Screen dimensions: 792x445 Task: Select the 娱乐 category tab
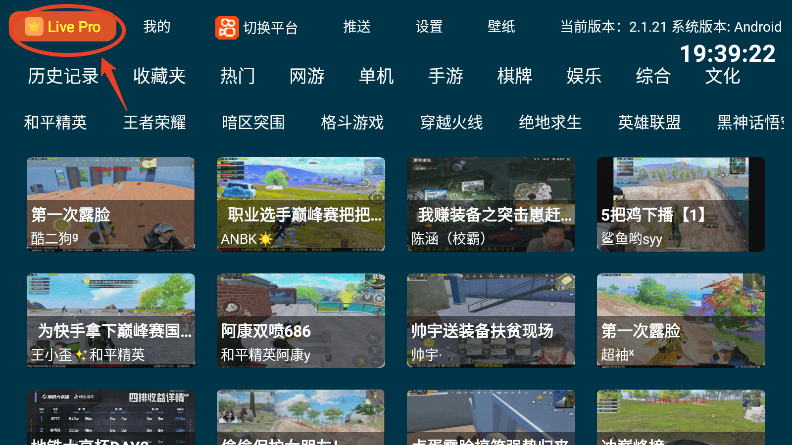tap(583, 76)
